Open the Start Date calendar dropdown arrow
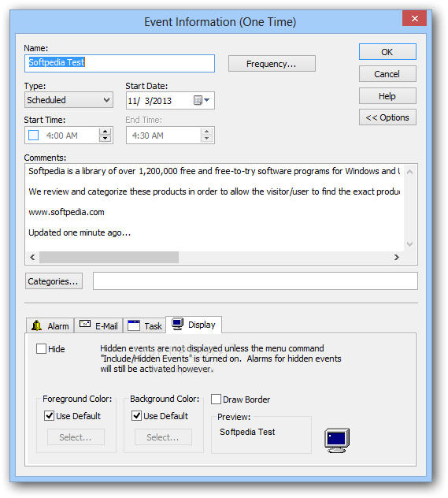The height and width of the screenshot is (498, 448). click(x=207, y=100)
